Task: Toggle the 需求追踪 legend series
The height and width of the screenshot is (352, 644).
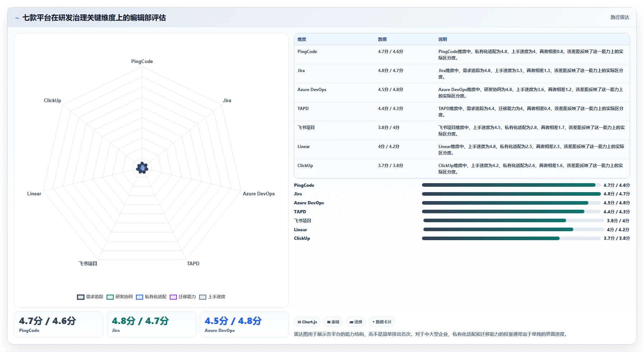Action: pos(90,297)
